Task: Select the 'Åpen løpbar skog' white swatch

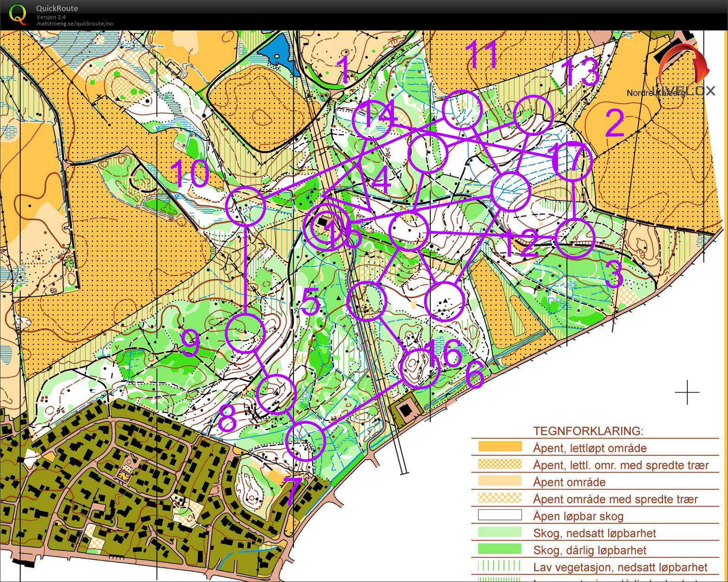Action: [500, 515]
